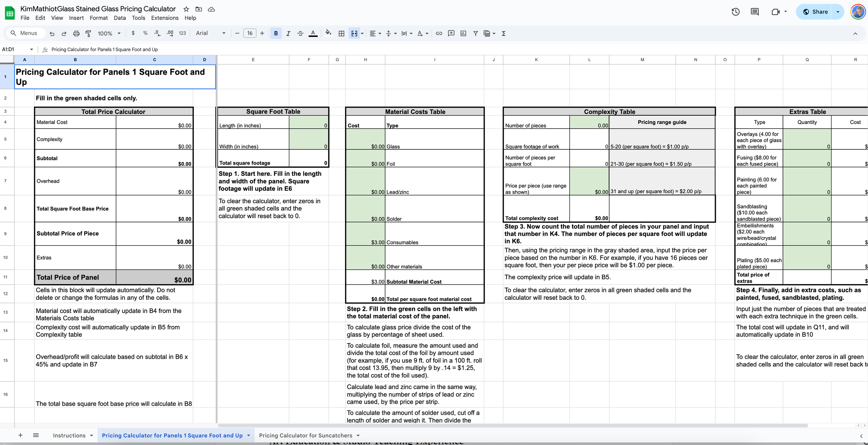This screenshot has height=445, width=868.
Task: Add a new sheet with plus button
Action: (20, 435)
